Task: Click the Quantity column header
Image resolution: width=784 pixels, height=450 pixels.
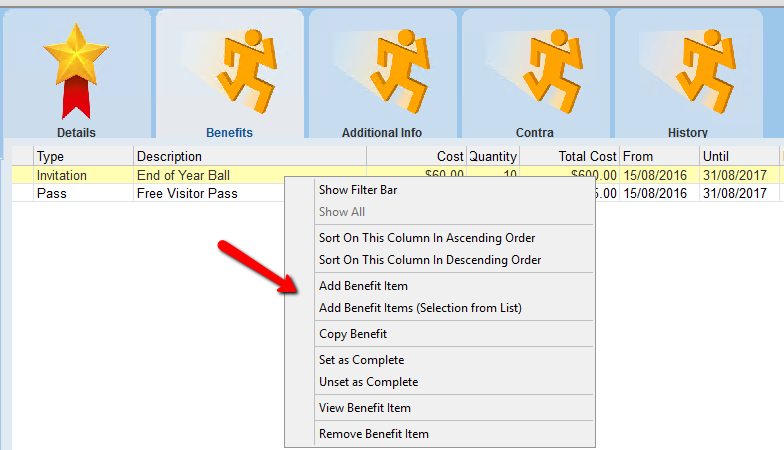Action: coord(493,156)
